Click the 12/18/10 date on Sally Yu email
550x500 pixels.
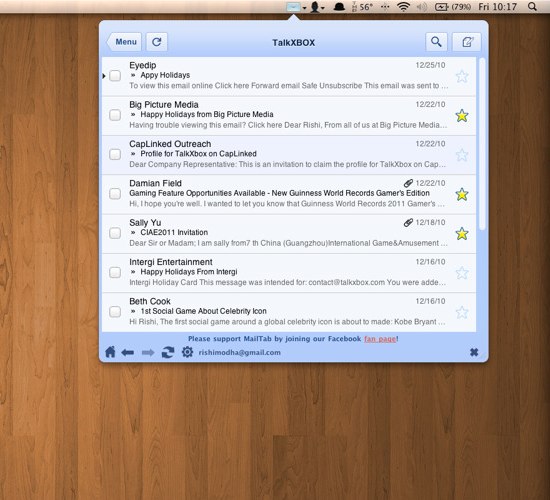click(x=430, y=222)
